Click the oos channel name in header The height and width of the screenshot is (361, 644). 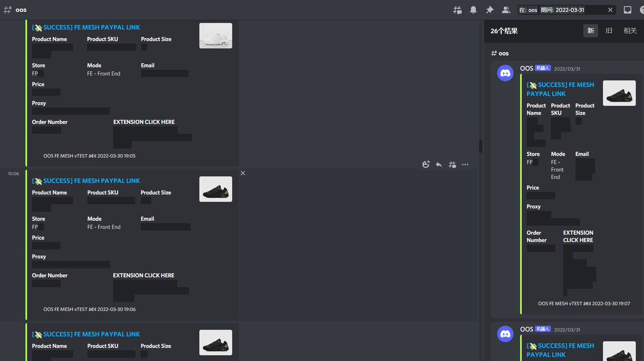[x=21, y=10]
